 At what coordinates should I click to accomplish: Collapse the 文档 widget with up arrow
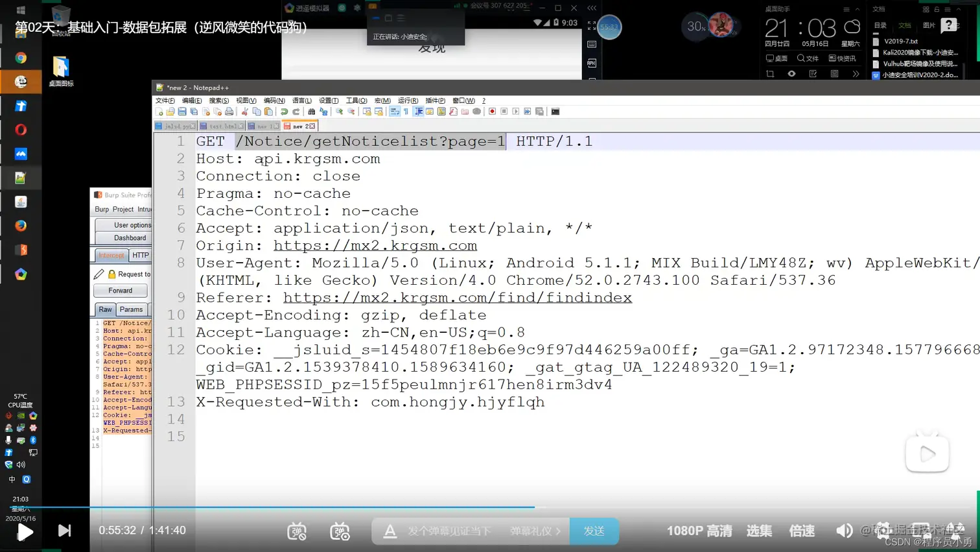pos(958,9)
